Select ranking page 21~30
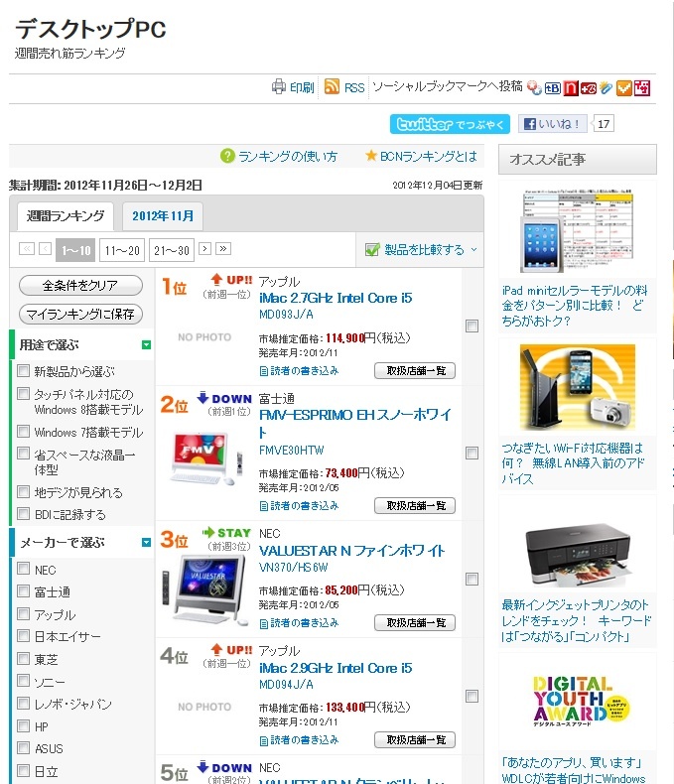This screenshot has width=674, height=784. (x=172, y=250)
